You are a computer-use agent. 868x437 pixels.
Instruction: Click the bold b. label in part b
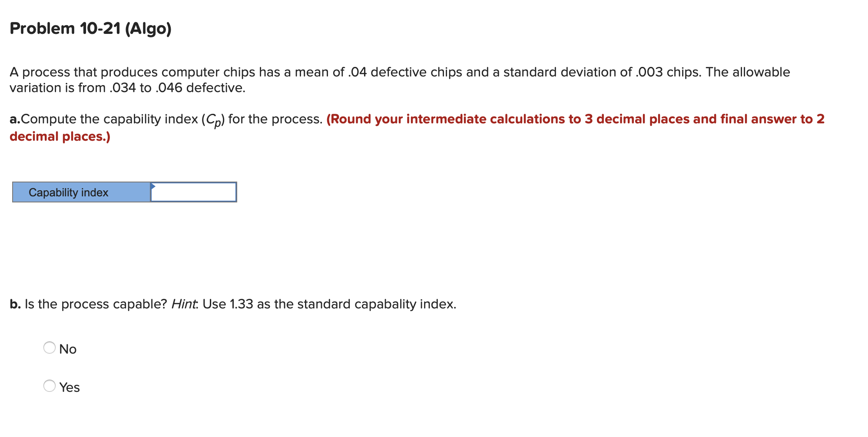tap(15, 304)
